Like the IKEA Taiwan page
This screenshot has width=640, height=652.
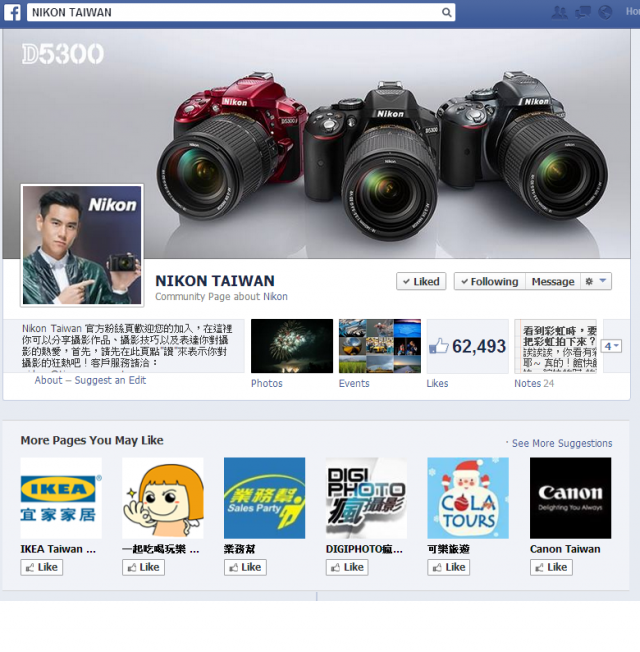coord(42,568)
